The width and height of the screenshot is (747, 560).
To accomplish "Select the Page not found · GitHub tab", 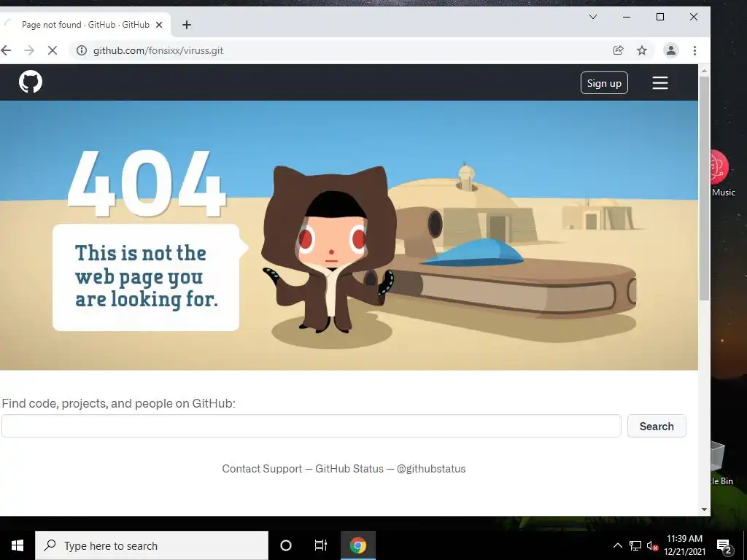I will point(85,25).
